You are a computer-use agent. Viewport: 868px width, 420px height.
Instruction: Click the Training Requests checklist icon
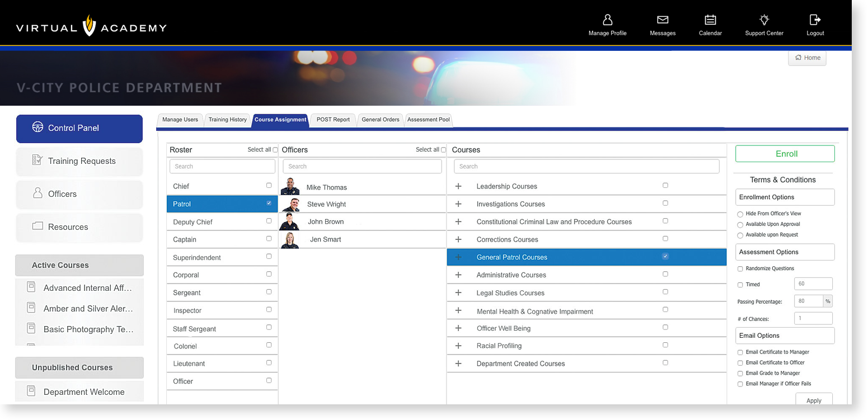coord(37,161)
